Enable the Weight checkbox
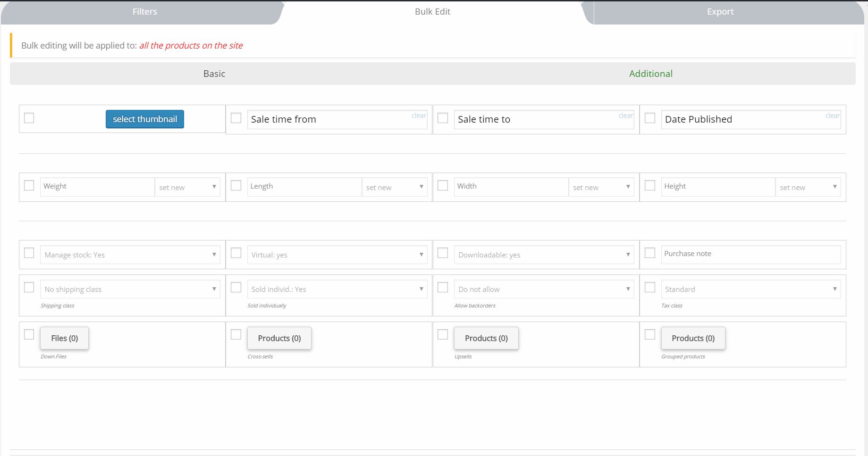Image resolution: width=868 pixels, height=456 pixels. coord(29,185)
